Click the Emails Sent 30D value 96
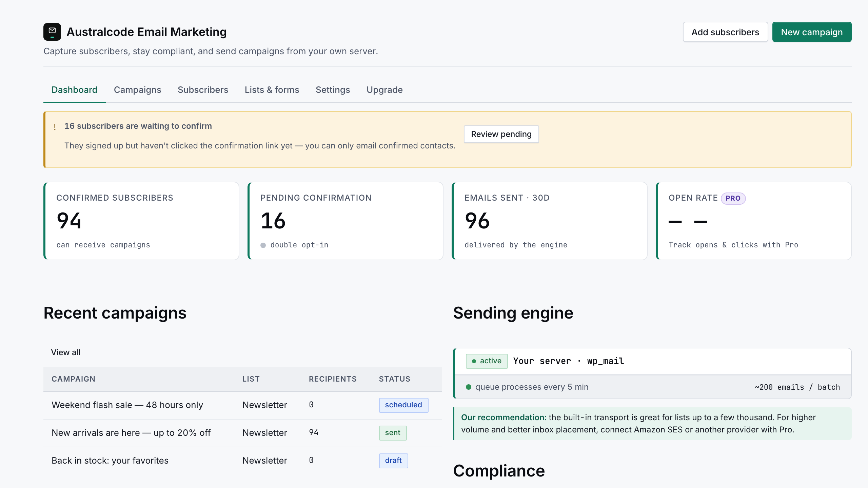Screen dimensions: 868x488 click(477, 221)
